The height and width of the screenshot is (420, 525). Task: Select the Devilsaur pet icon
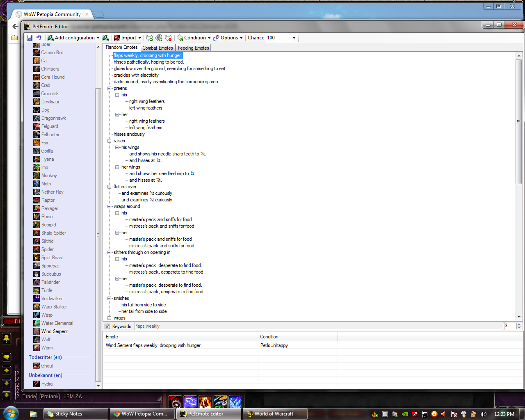[x=37, y=102]
